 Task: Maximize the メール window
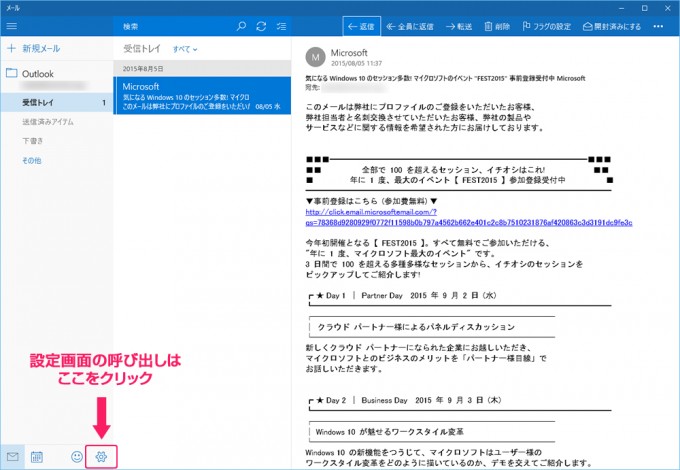pos(644,8)
